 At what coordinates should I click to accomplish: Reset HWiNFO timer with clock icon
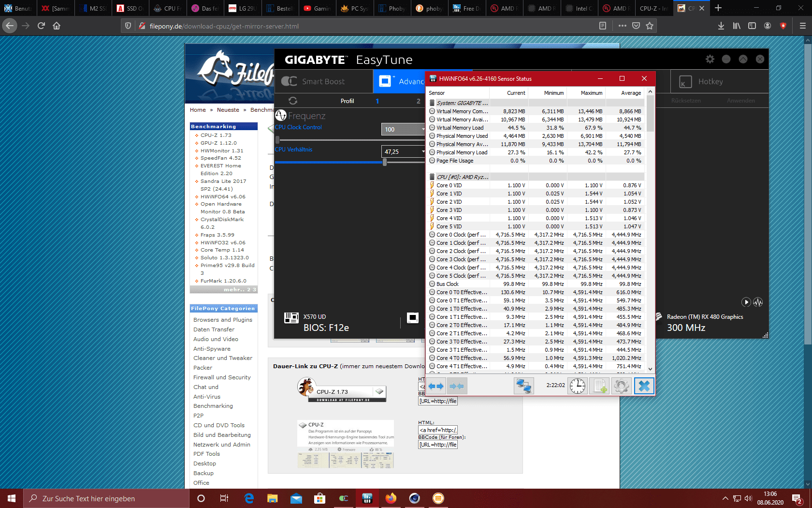(578, 386)
